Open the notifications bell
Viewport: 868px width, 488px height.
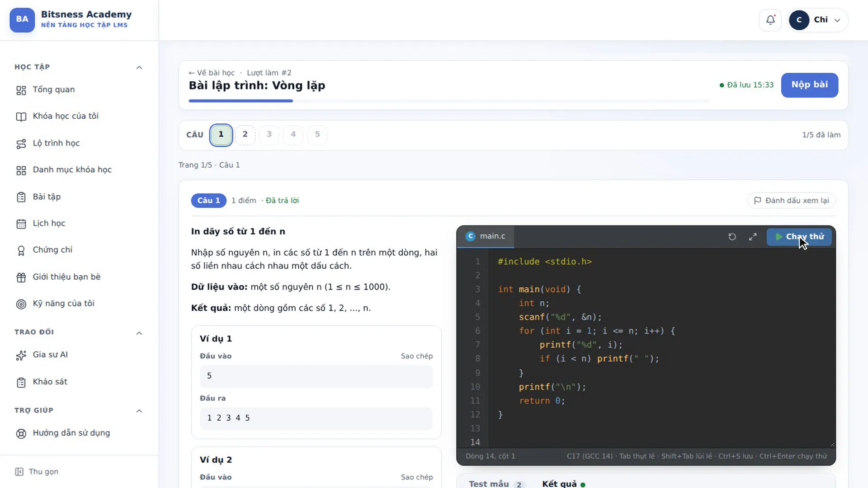770,20
